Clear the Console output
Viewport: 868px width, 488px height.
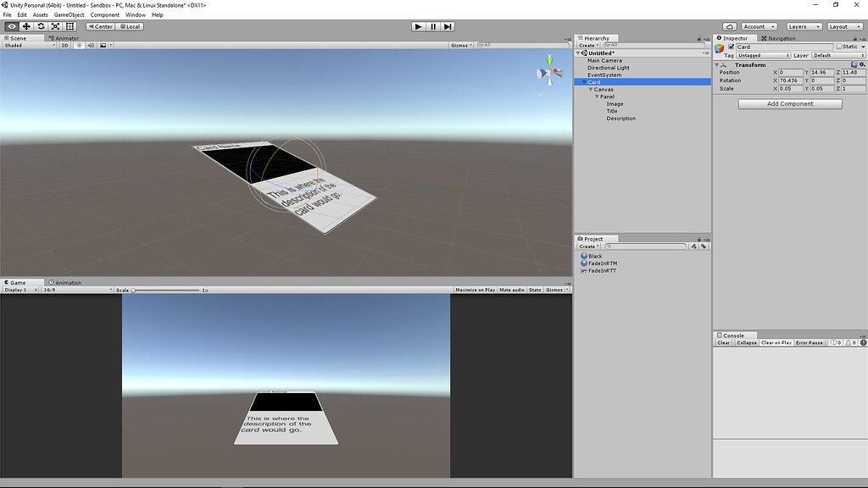point(725,342)
